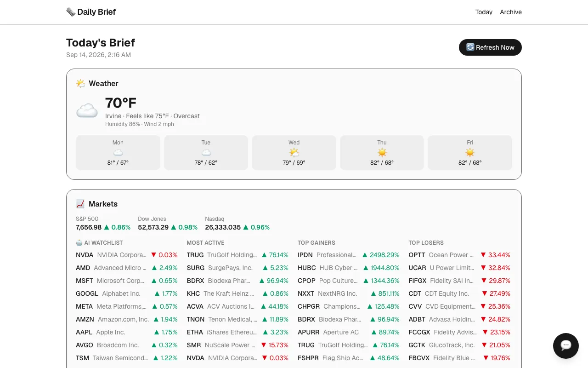Select the TNON Tenon Medical row
Image resolution: width=588 pixels, height=368 pixels.
pyautogui.click(x=237, y=319)
